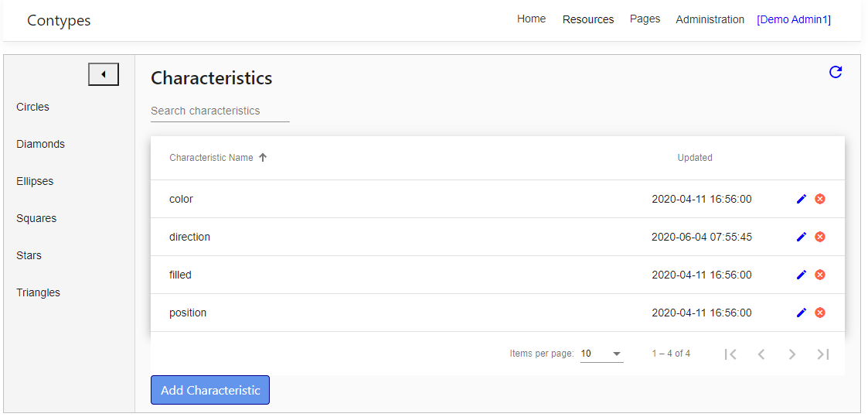Focus the Search characteristics field

tap(220, 111)
